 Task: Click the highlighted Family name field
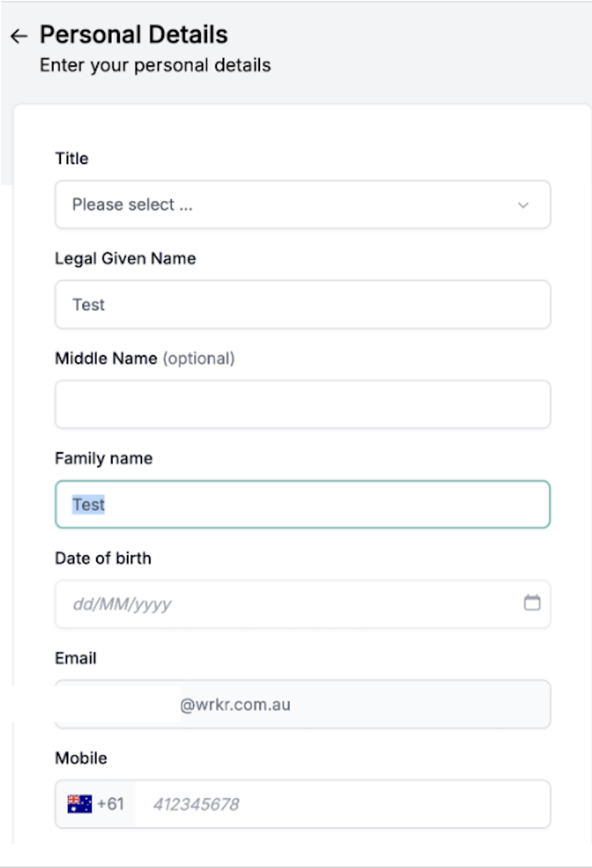coord(303,504)
